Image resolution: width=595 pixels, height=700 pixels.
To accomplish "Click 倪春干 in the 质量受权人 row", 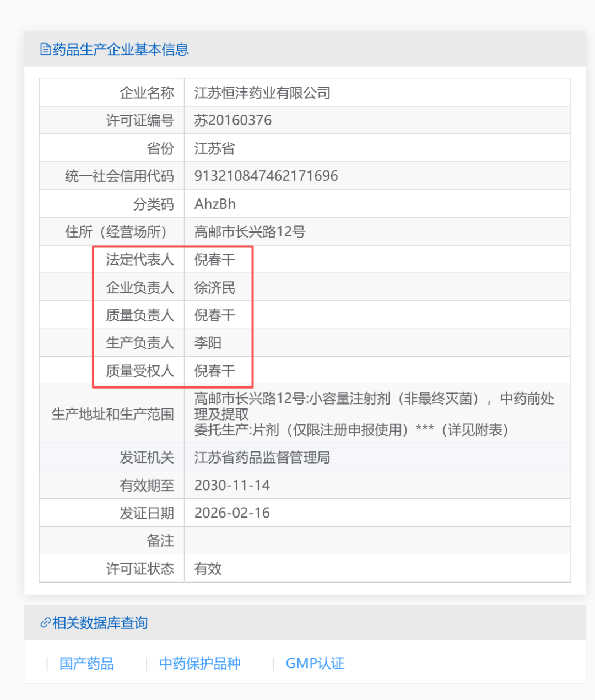I will [x=214, y=371].
